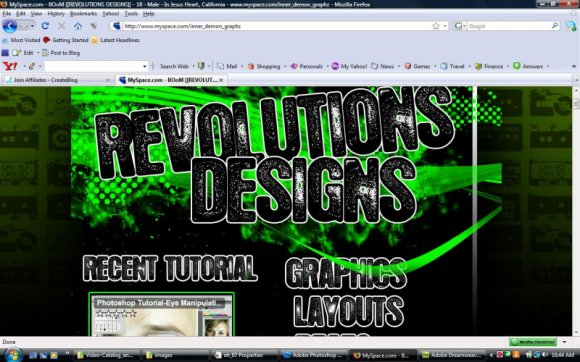
Task: Open the Help menu
Action: 149,14
